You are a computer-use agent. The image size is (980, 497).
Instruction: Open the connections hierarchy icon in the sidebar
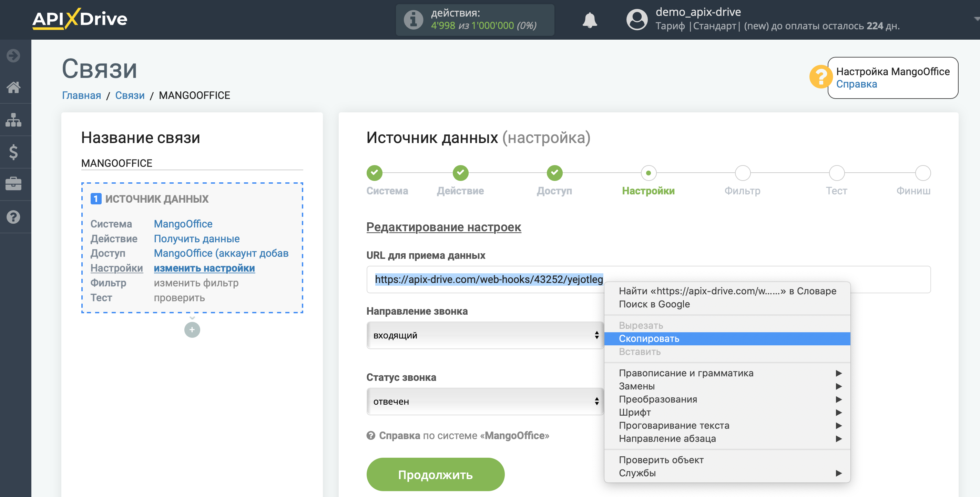point(13,120)
